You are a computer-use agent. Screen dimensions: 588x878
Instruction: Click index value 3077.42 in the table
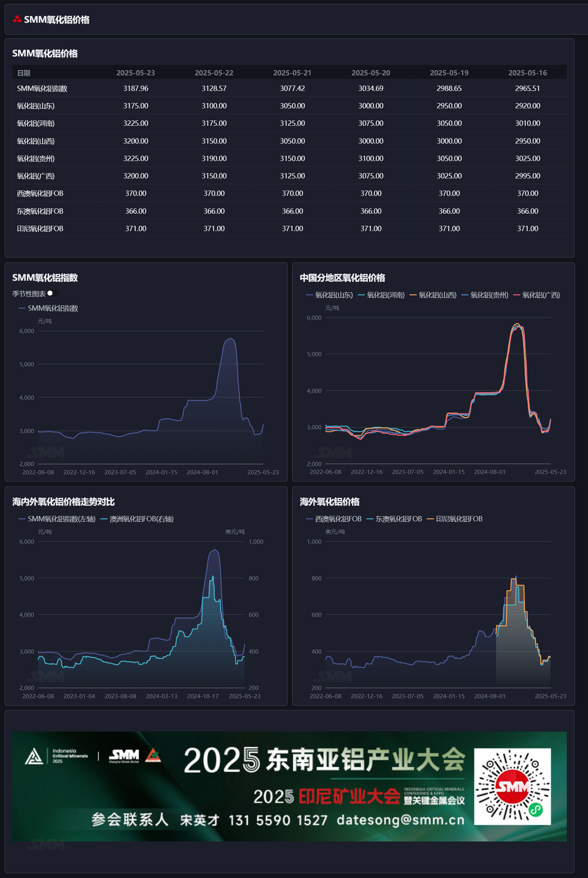point(292,88)
